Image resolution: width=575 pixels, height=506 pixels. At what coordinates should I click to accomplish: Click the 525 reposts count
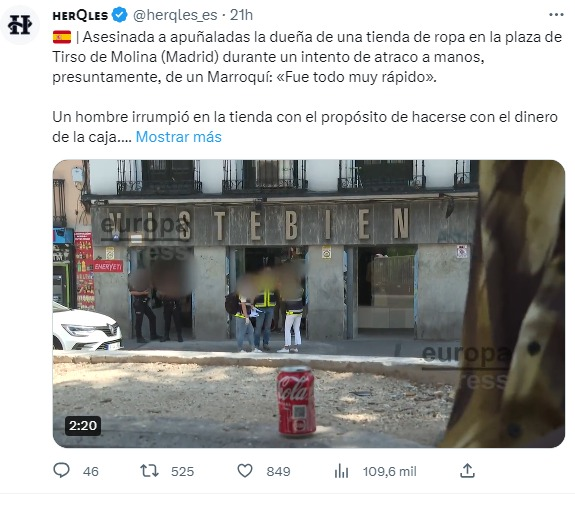182,472
